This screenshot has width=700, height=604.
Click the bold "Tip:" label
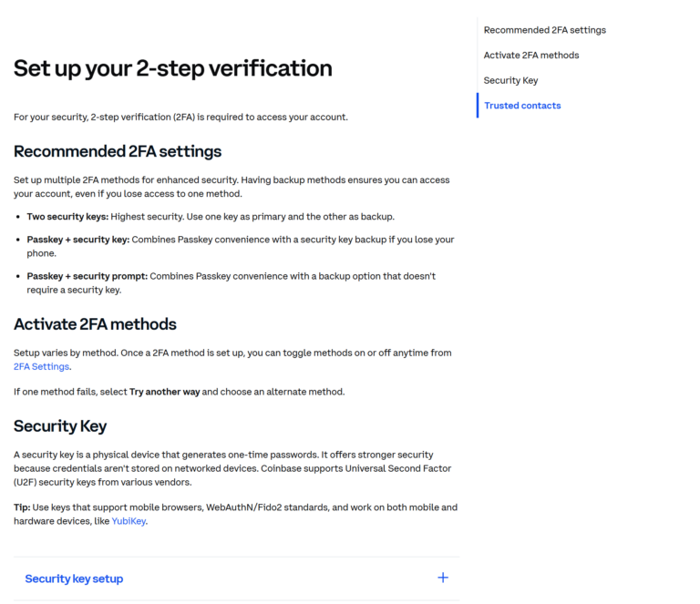23,507
